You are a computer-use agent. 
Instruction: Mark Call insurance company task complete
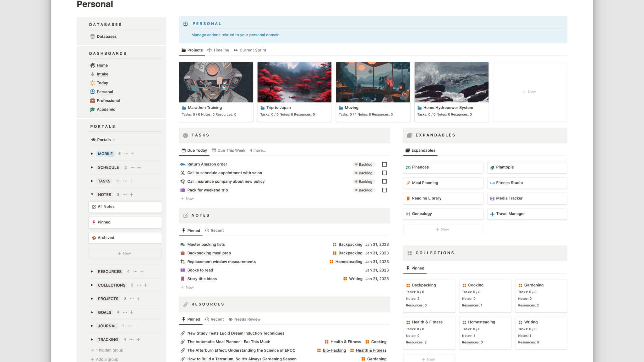pos(384,181)
